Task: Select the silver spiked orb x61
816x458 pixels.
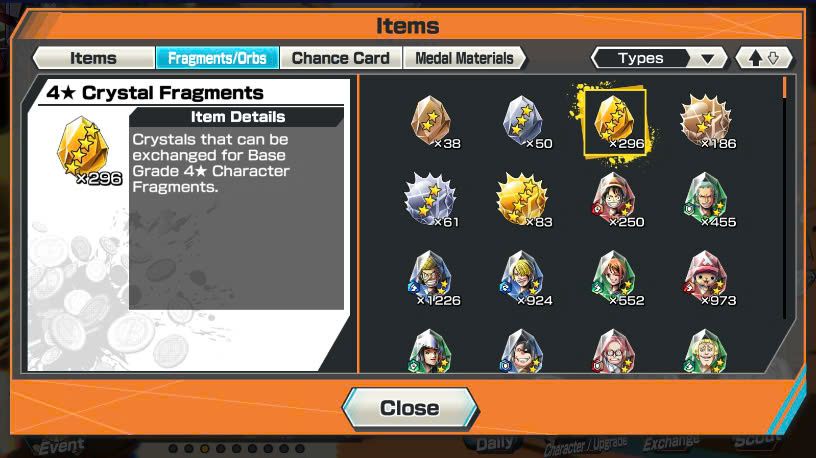Action: [x=432, y=200]
